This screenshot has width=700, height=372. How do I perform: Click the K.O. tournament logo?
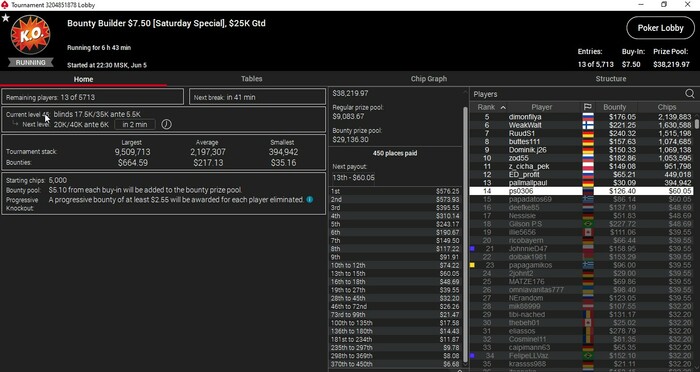[30, 35]
